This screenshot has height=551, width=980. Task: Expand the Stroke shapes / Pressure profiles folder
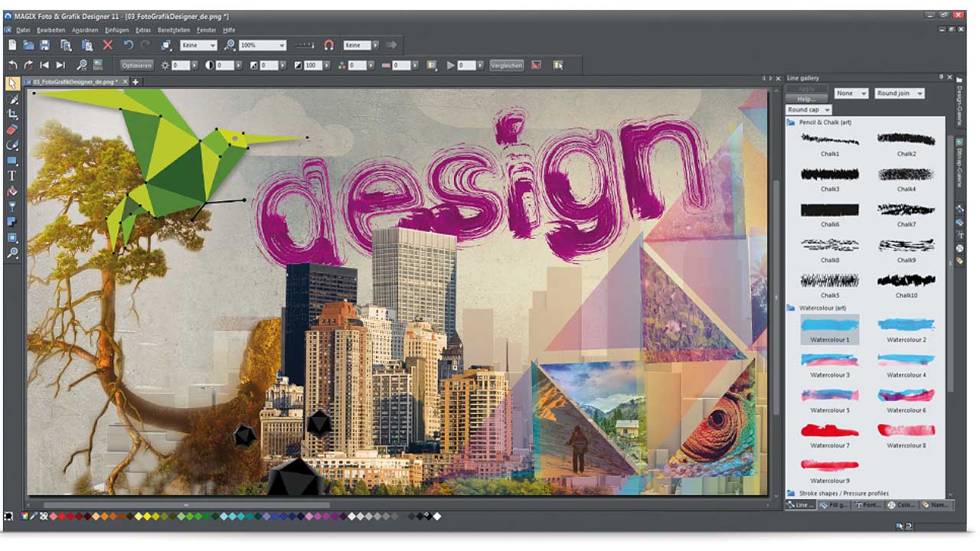[792, 494]
